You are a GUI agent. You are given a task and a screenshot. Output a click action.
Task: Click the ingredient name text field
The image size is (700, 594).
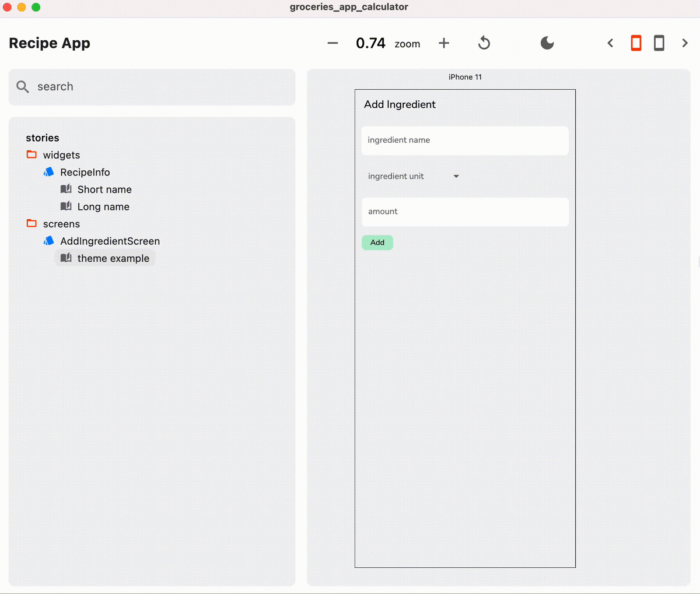coord(465,140)
